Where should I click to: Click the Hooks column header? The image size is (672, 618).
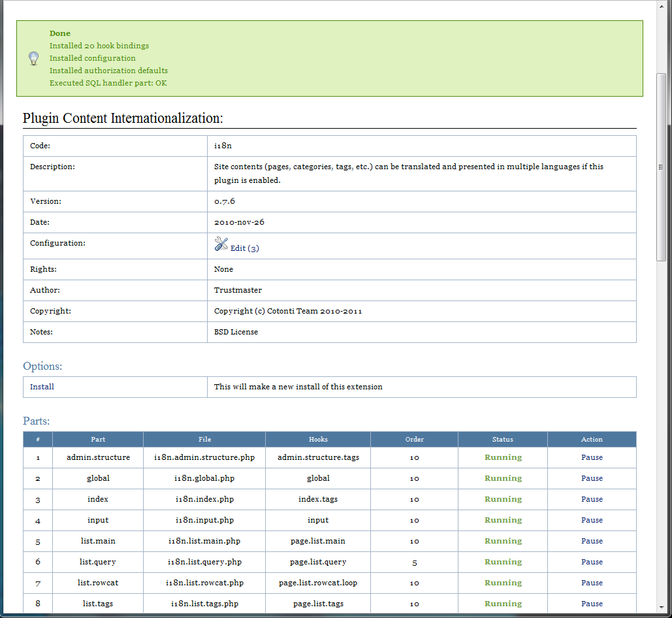(318, 439)
